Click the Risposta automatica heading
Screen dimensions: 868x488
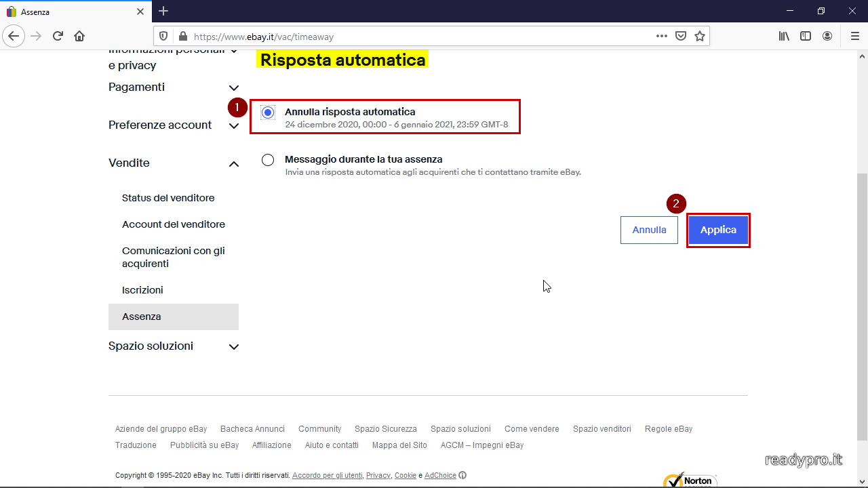click(x=342, y=60)
